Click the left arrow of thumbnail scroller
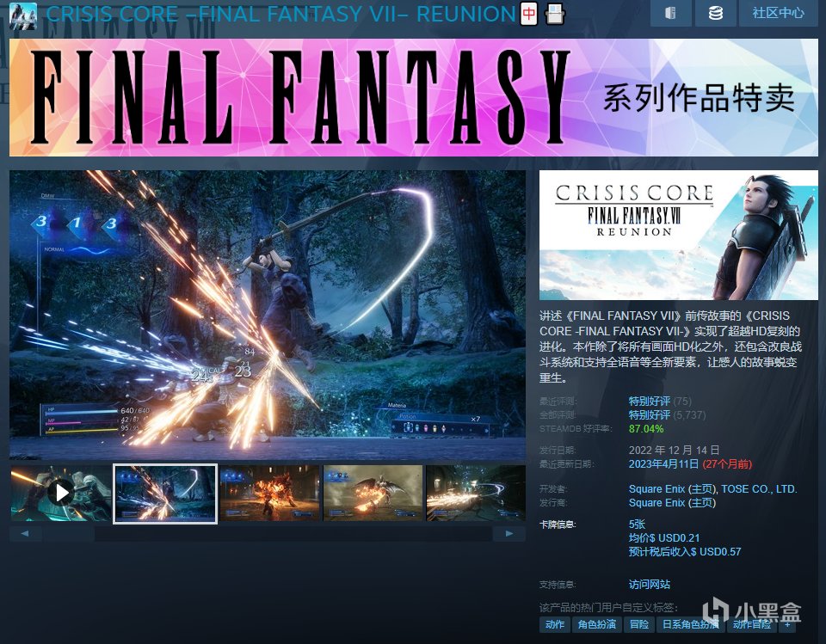 tap(25, 533)
